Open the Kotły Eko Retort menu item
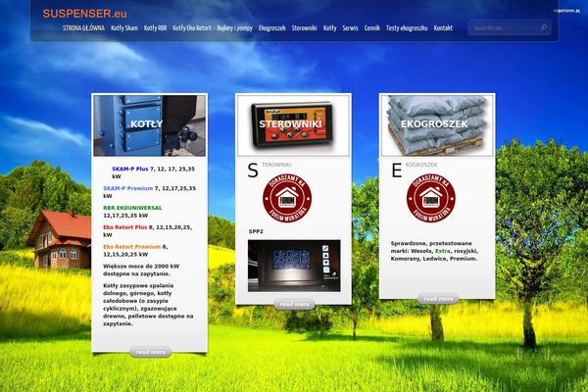Screen dimensions: 588x392 point(192,28)
